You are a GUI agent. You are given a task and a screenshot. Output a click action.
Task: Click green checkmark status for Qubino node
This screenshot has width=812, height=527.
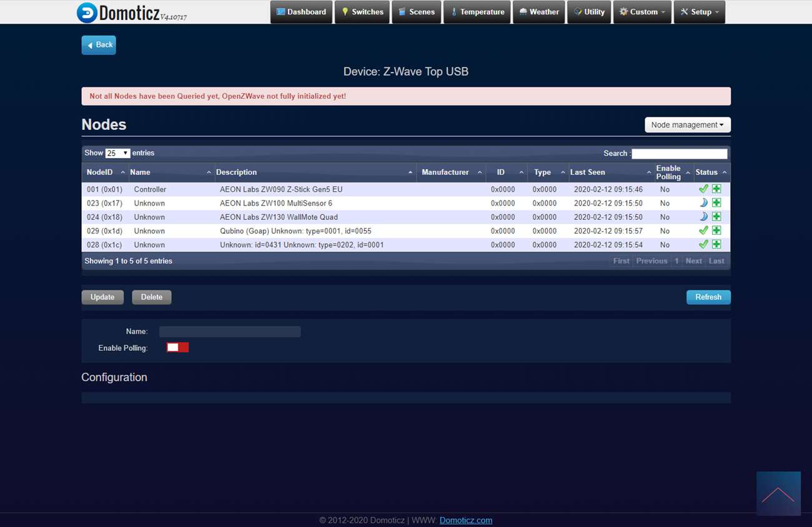pos(703,230)
